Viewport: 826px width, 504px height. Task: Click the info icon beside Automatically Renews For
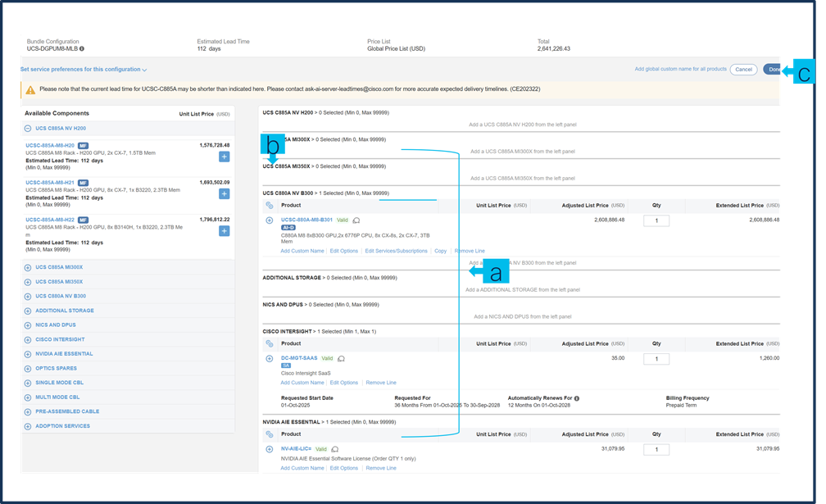click(x=577, y=398)
